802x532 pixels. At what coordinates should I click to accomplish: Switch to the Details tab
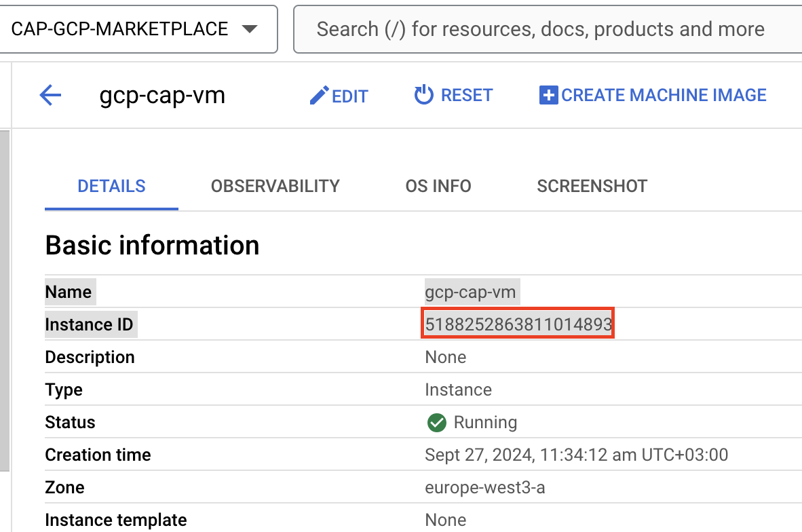point(111,187)
